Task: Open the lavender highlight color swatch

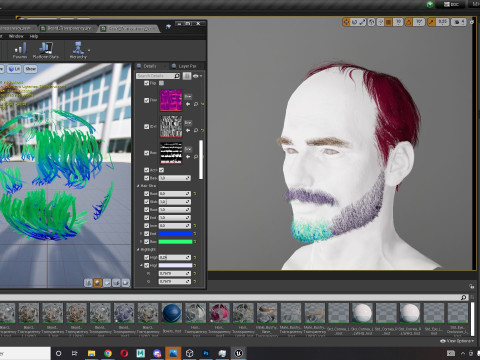Action: click(x=175, y=266)
